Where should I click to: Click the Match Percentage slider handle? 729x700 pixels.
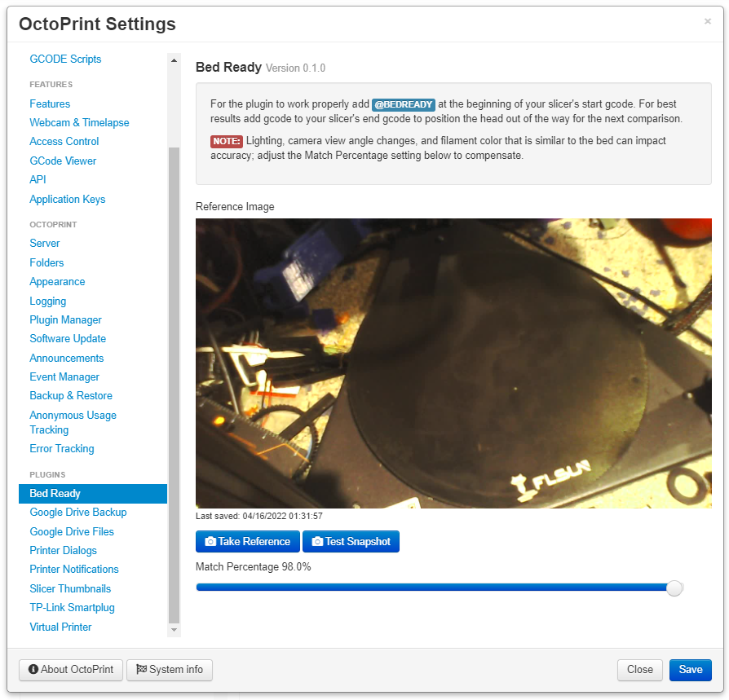tap(674, 588)
